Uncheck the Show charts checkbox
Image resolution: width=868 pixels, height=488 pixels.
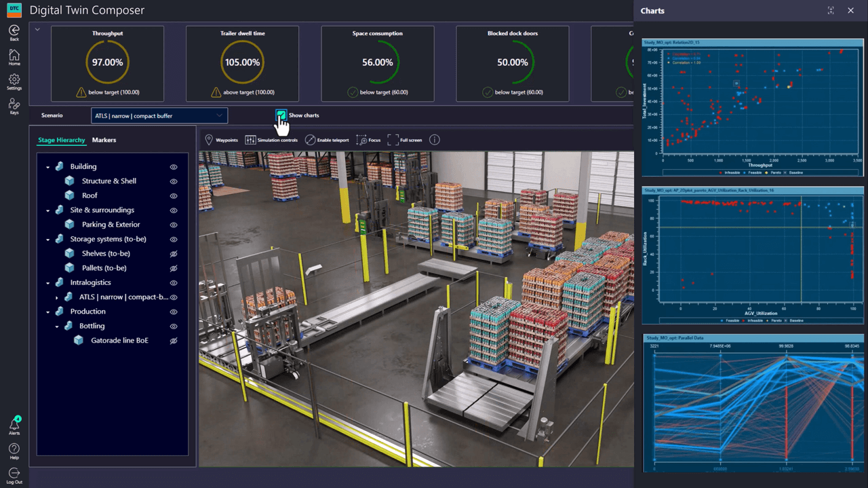(x=281, y=115)
